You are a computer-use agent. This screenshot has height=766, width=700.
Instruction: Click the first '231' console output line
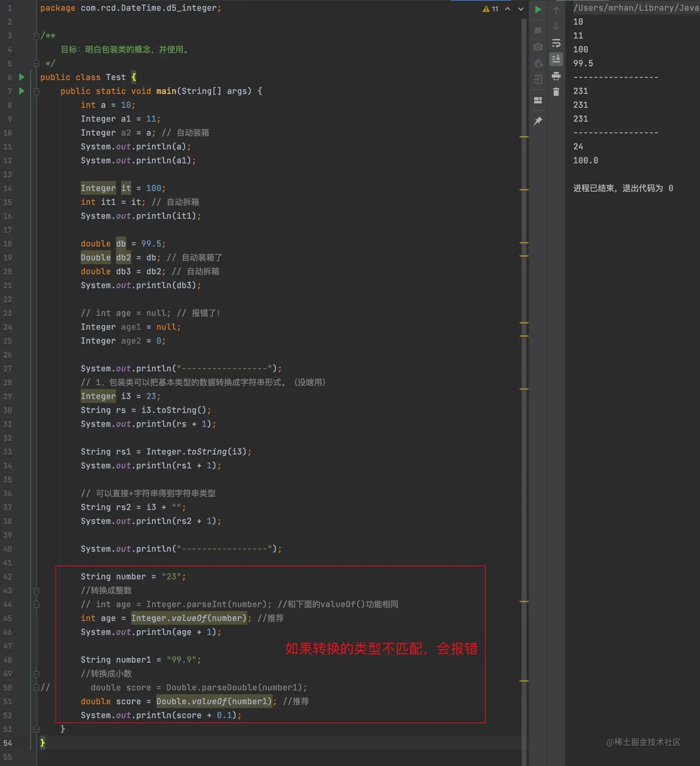point(581,91)
